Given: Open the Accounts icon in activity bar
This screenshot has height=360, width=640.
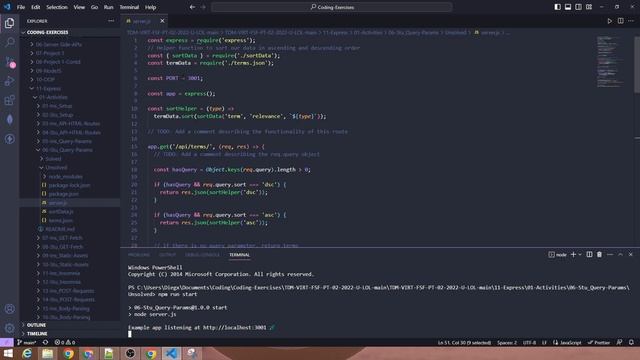Looking at the screenshot, I should pos(9,309).
